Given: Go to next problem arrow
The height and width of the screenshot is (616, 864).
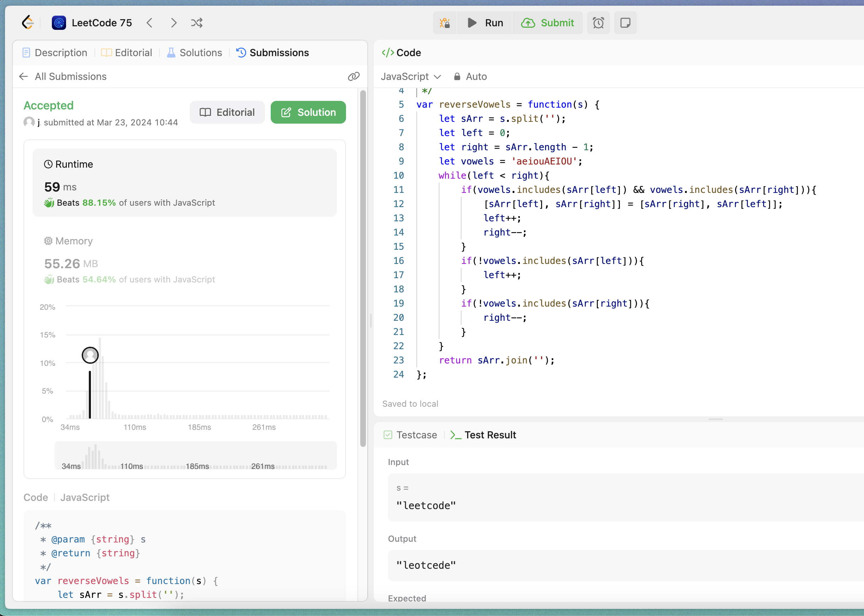Looking at the screenshot, I should 174,23.
